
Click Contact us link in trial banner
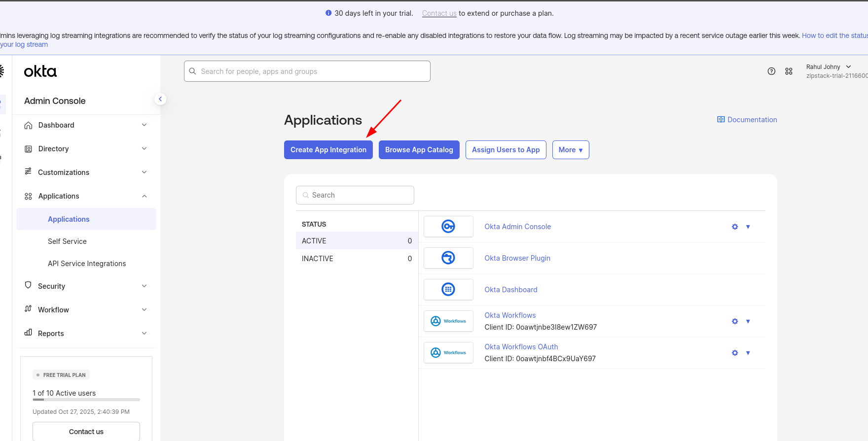(439, 13)
